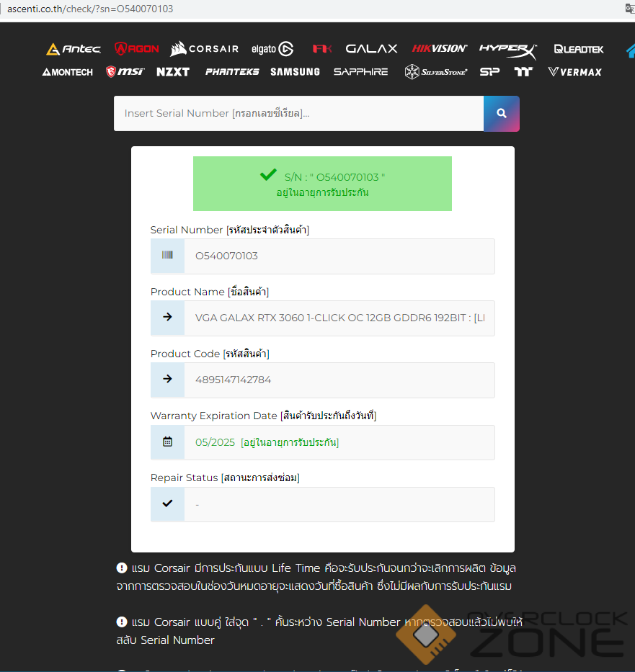Click the browser address bar URL
Image resolution: width=635 pixels, height=672 pixels.
(x=91, y=9)
